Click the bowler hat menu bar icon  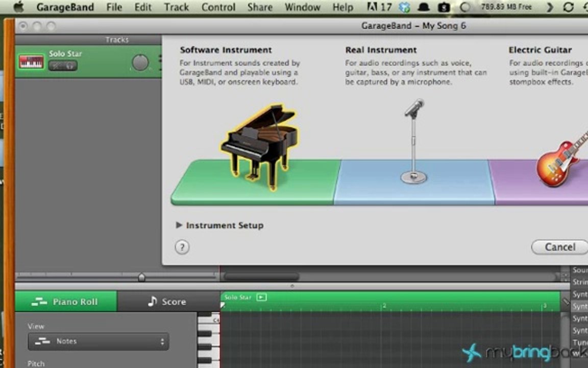424,7
